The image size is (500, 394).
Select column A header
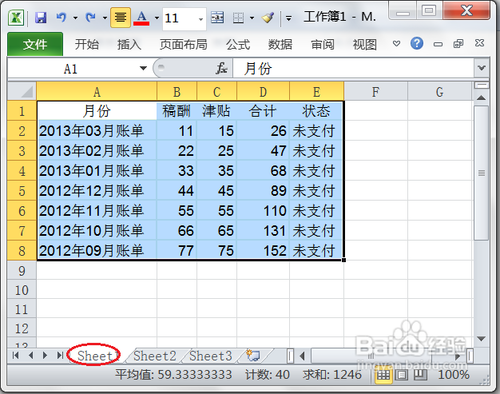97,92
